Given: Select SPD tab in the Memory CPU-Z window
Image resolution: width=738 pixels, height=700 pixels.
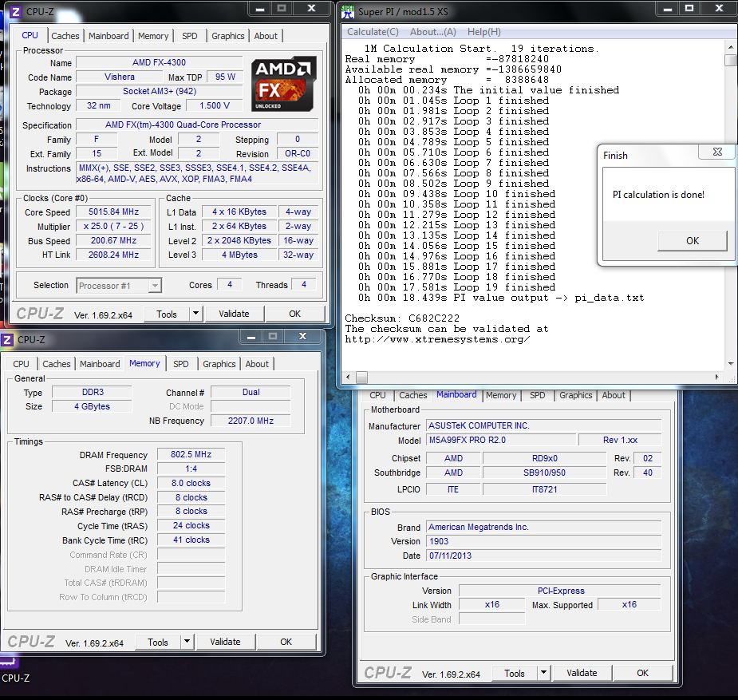Looking at the screenshot, I should pos(180,364).
